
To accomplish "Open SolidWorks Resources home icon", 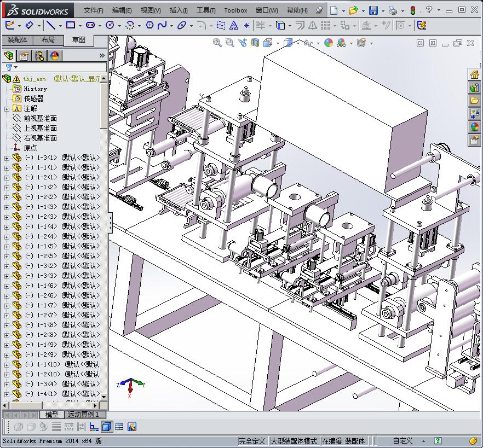I will [x=474, y=74].
